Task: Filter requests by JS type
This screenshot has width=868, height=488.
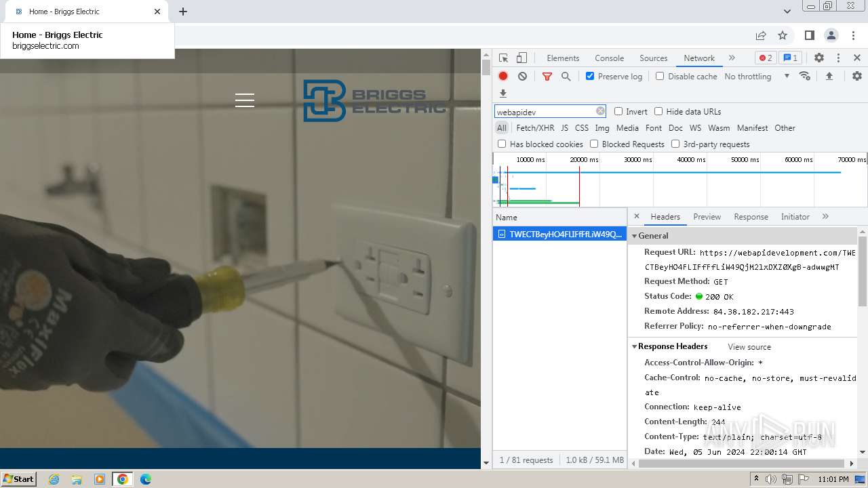Action: tap(564, 128)
